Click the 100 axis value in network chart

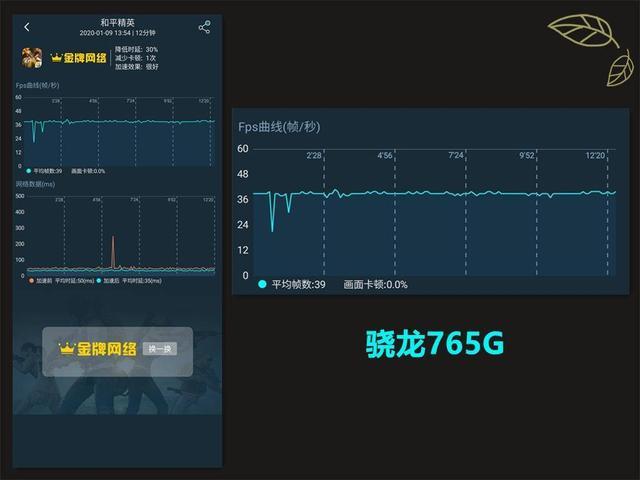coord(20,260)
